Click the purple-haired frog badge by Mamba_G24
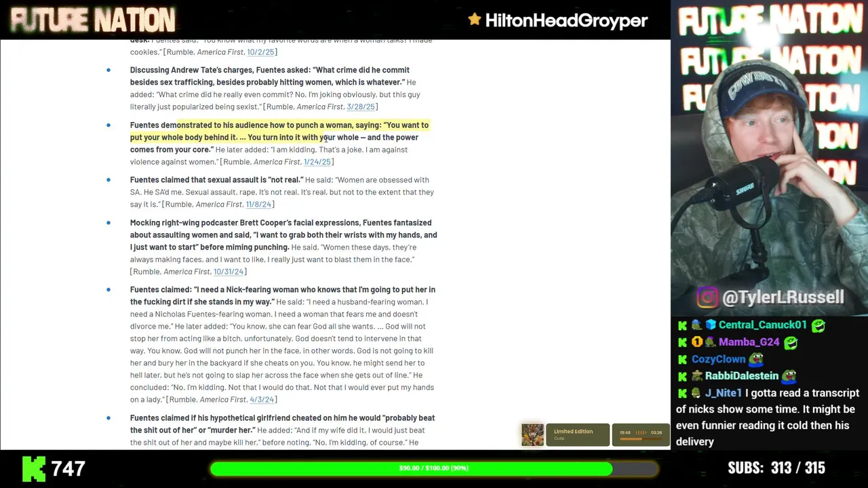The image size is (868, 488). click(x=710, y=342)
